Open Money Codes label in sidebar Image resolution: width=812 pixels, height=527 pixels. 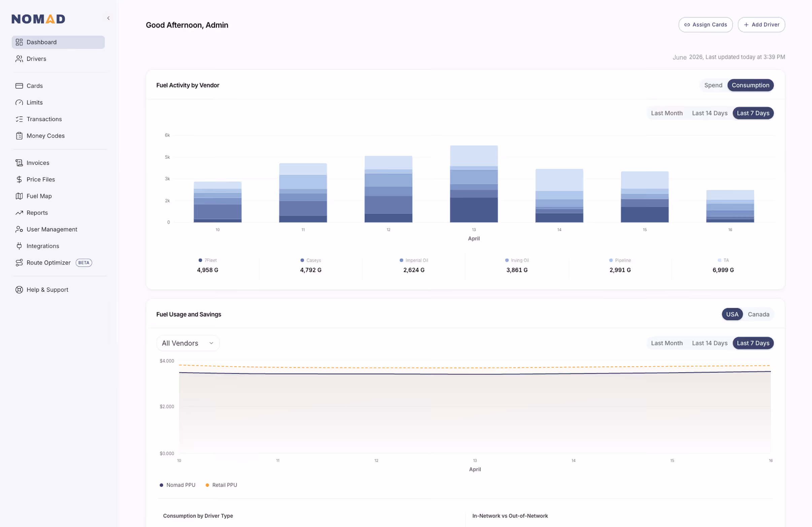click(46, 136)
